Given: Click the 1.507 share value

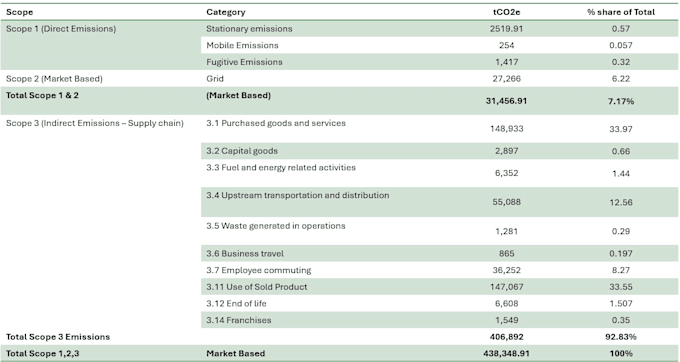Looking at the screenshot, I should coord(621,303).
